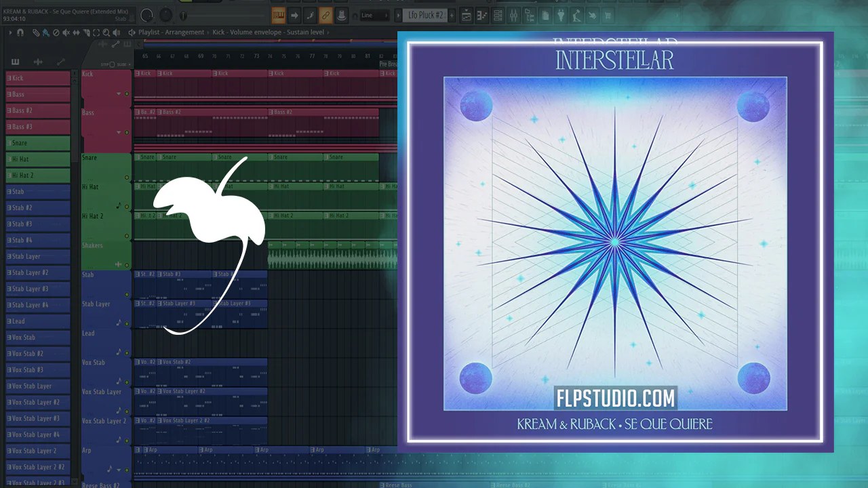
Task: Click the plus button after the pattern selector
Action: coord(452,15)
